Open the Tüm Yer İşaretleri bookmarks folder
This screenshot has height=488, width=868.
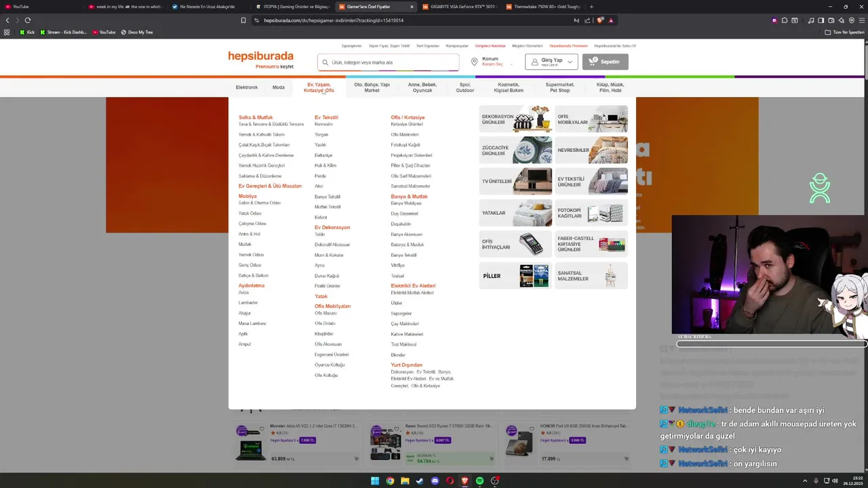coord(845,32)
